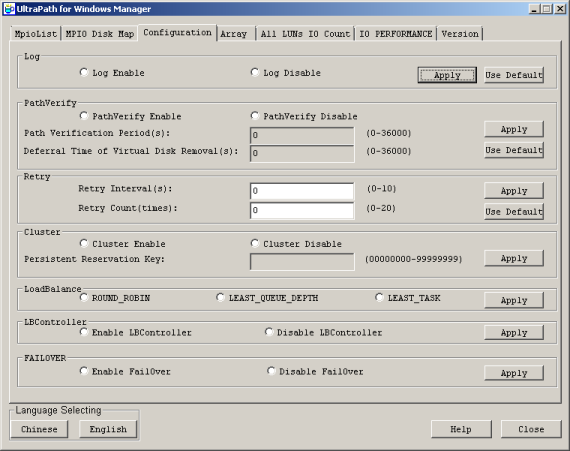Apply the Cluster settings
Viewport: 570px width, 451px height.
(x=514, y=258)
